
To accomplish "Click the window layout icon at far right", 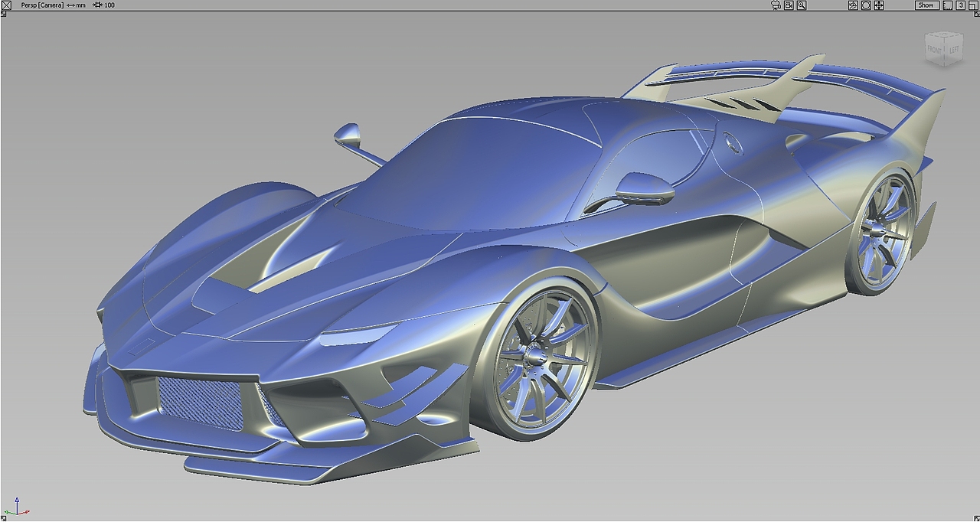I will pos(972,5).
